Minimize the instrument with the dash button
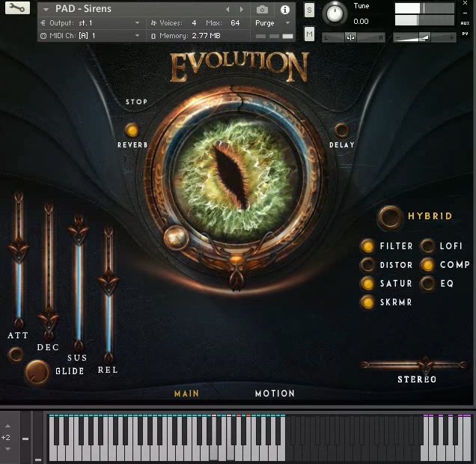Image resolution: width=476 pixels, height=464 pixels. (465, 13)
